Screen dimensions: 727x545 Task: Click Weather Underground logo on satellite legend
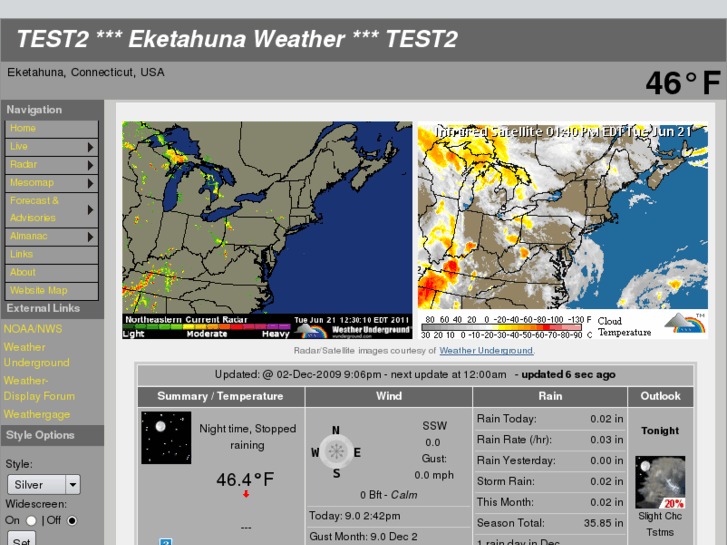[x=684, y=323]
